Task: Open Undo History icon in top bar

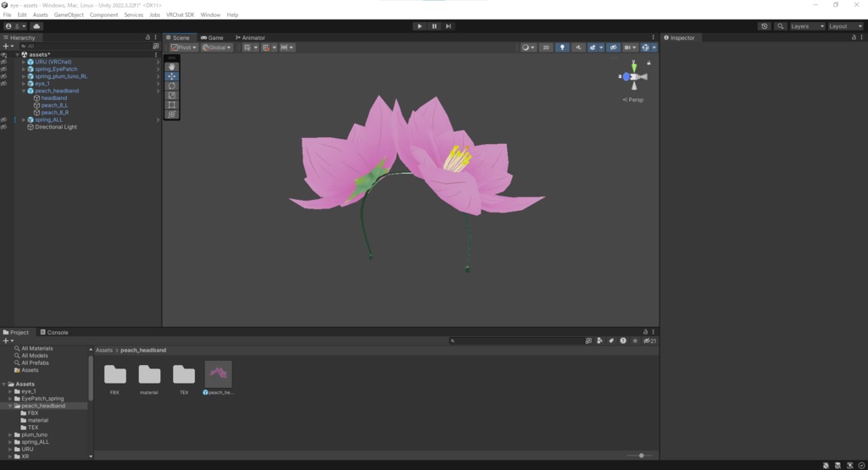Action: tap(765, 26)
